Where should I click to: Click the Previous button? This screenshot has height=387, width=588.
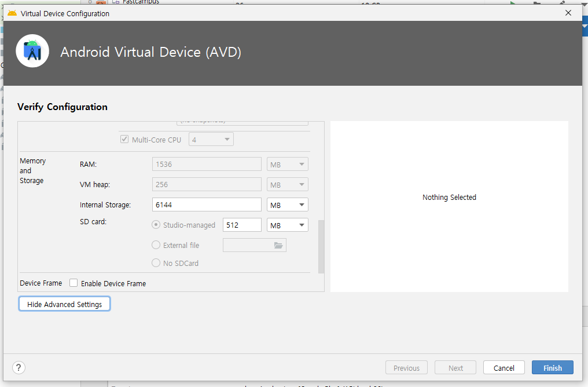tap(406, 367)
